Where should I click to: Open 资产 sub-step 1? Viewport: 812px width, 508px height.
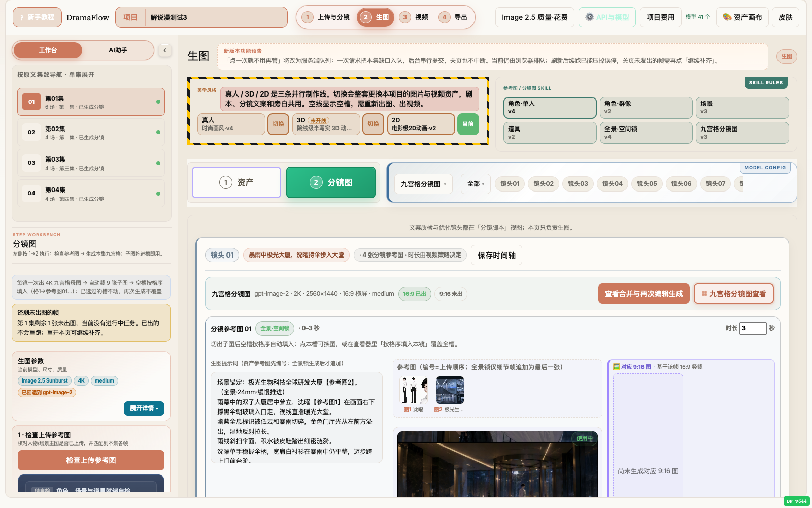pyautogui.click(x=236, y=182)
